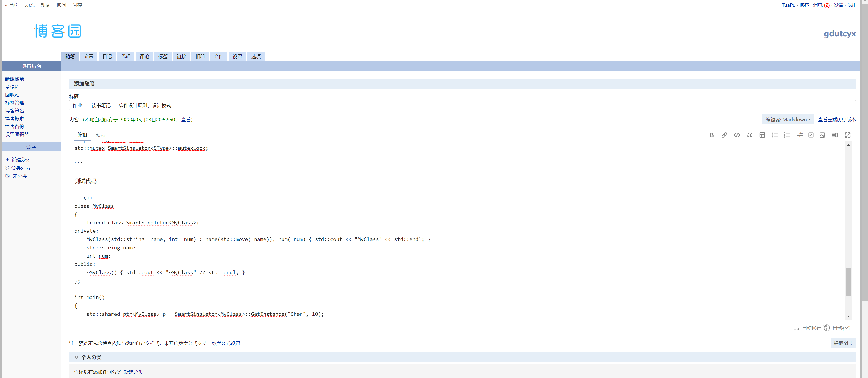Click the 提取图片 button
Image resolution: width=868 pixels, height=378 pixels.
click(843, 343)
